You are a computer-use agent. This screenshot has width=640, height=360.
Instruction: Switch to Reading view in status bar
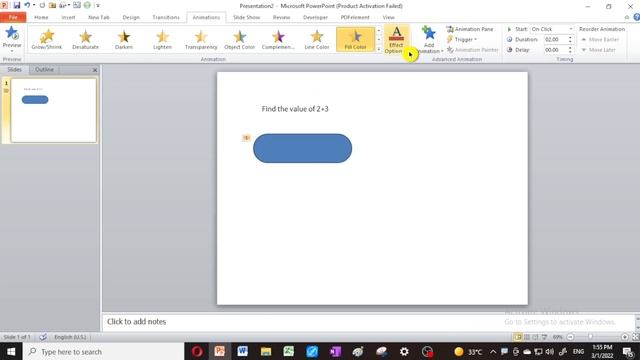[x=535, y=337]
